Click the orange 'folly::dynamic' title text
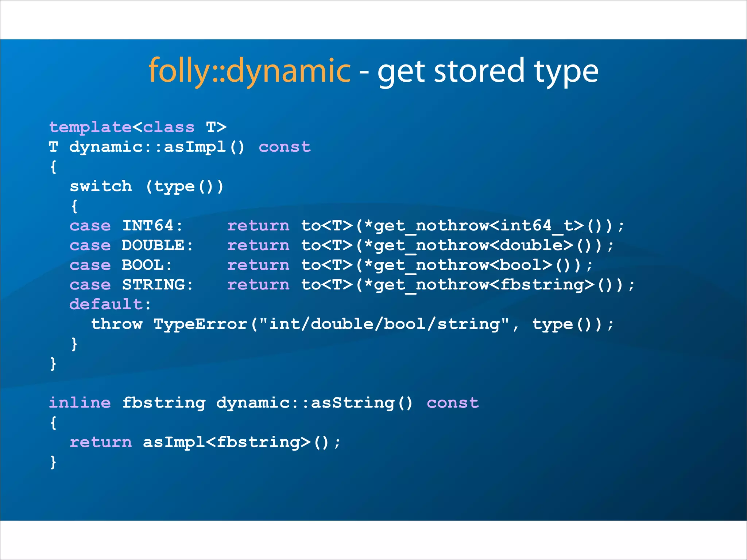The image size is (747, 560). (x=249, y=71)
